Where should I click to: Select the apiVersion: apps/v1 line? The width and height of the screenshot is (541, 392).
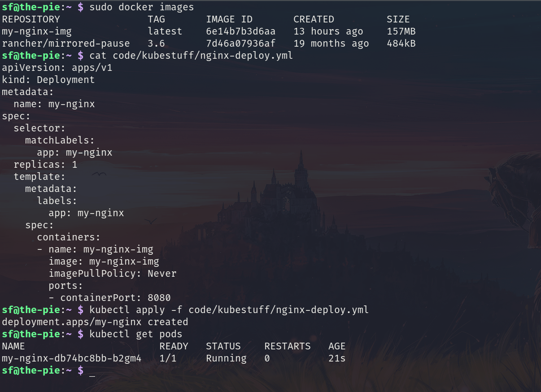[56, 67]
